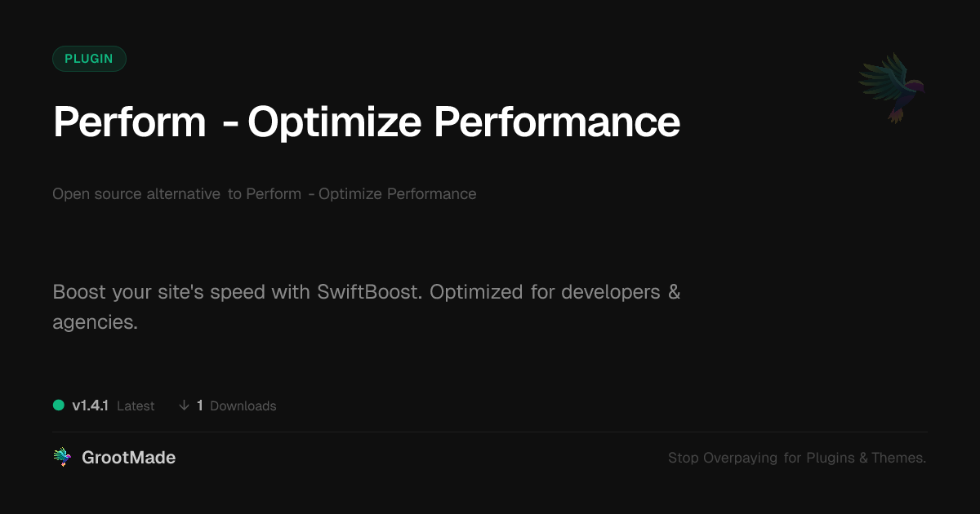Click the word "SwiftBoost" in the description
This screenshot has width=980, height=514.
point(369,291)
